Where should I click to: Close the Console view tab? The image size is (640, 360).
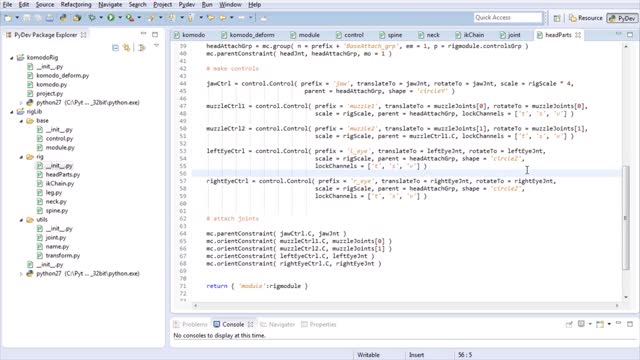(x=250, y=324)
